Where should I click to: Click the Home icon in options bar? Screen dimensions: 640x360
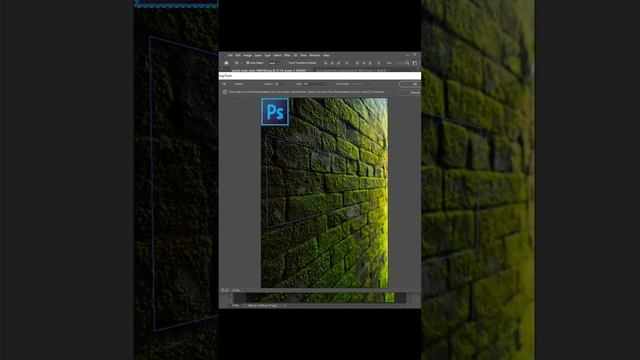227,63
